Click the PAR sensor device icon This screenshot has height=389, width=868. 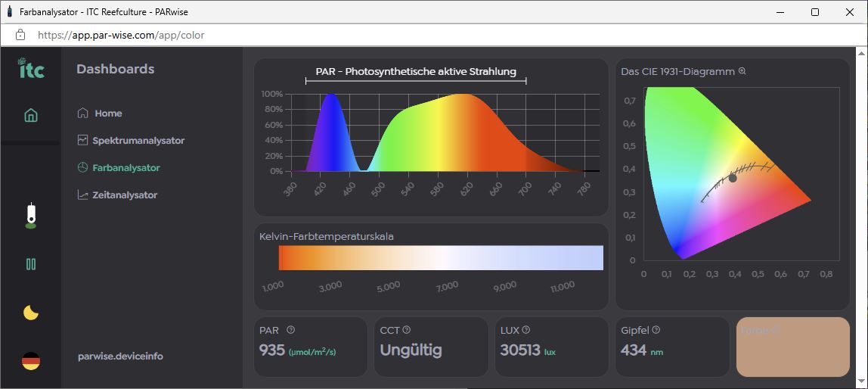[x=31, y=216]
